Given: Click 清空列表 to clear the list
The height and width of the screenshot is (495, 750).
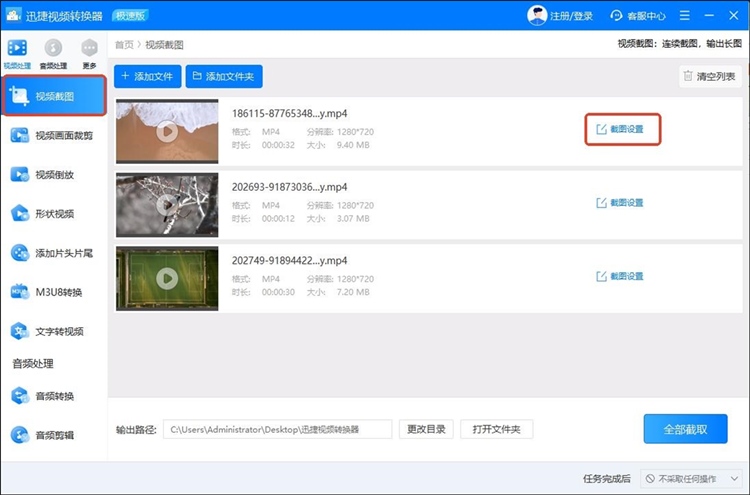Looking at the screenshot, I should click(710, 77).
